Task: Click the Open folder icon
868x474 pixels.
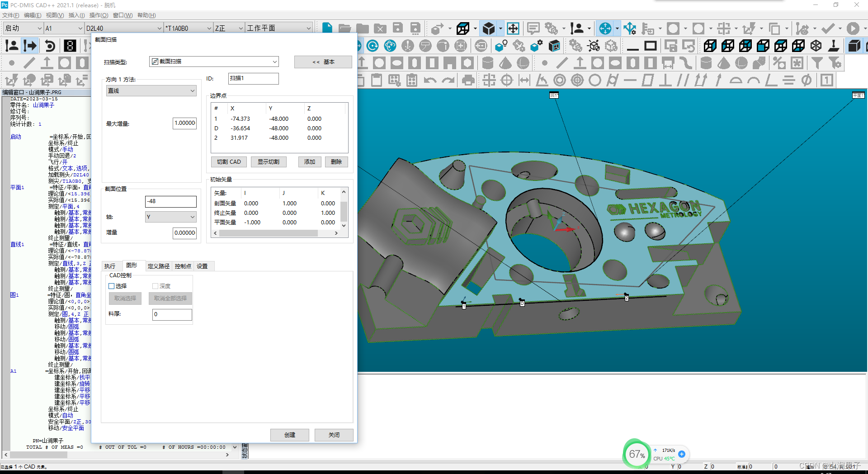Action: 345,28
